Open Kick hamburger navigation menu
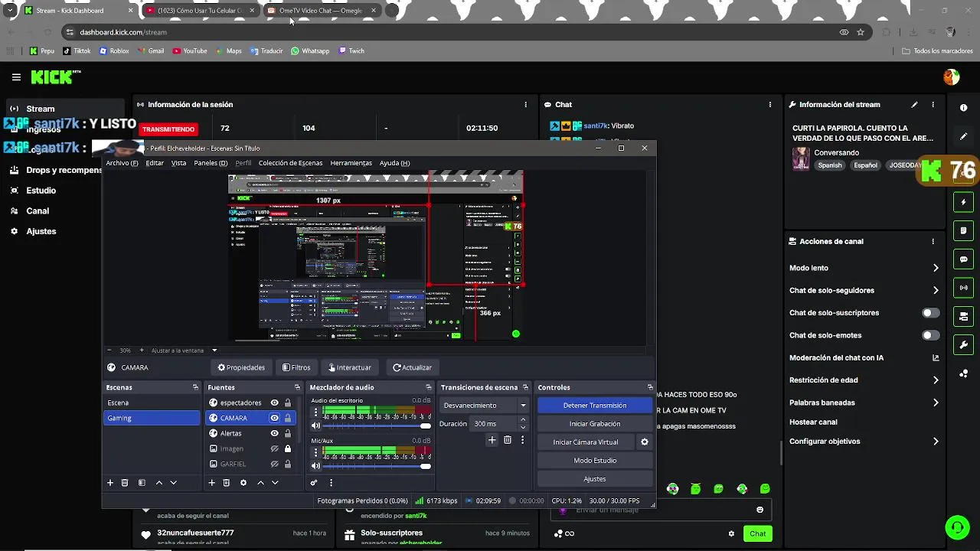This screenshot has width=980, height=551. point(16,77)
